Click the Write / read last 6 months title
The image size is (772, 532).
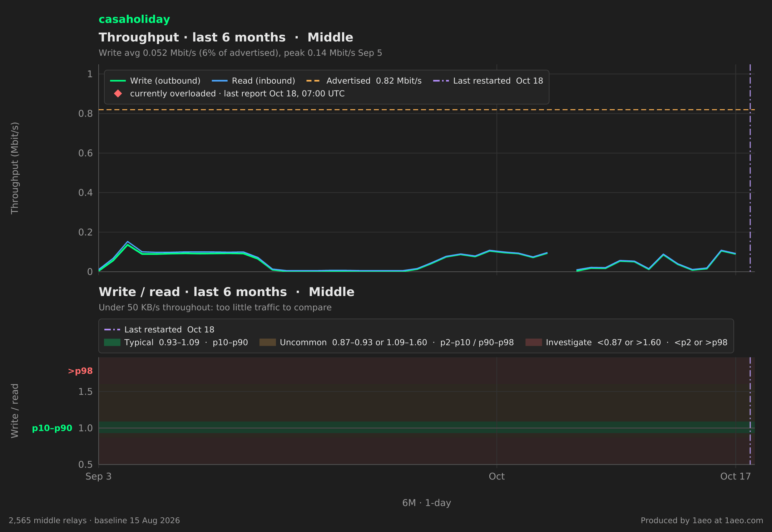click(227, 292)
